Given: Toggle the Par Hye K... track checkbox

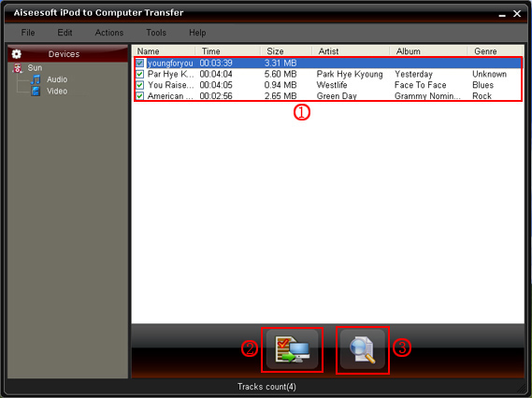Looking at the screenshot, I should pyautogui.click(x=140, y=74).
